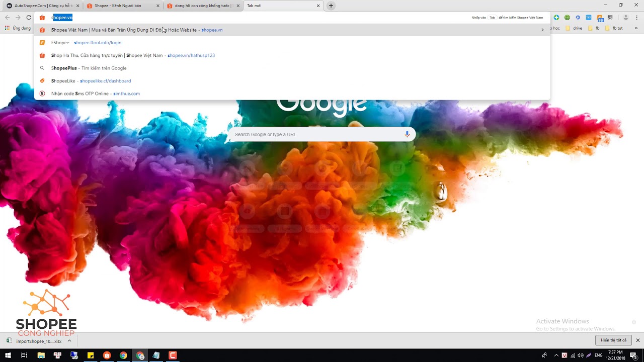Screen dimensions: 644x362
Task: Open the Chrome profile avatar
Action: 626,18
